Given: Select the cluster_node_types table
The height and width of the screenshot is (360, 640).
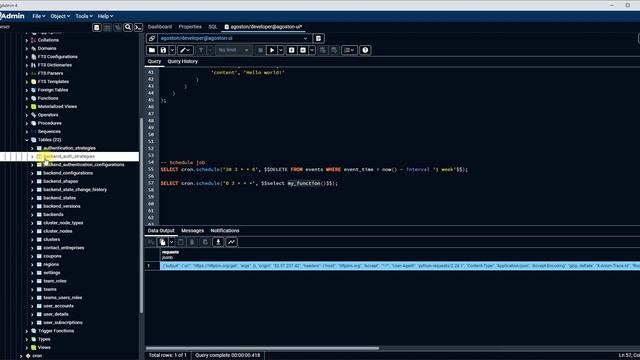Looking at the screenshot, I should 63,223.
